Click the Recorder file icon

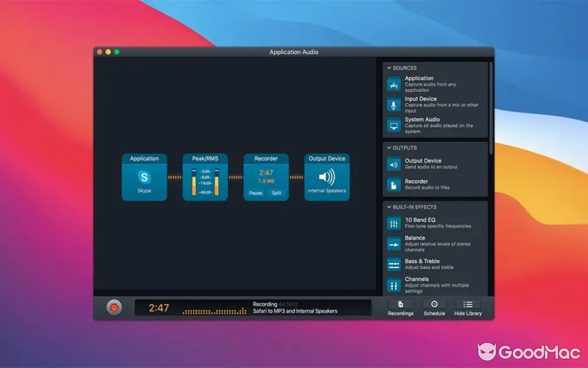pos(393,184)
